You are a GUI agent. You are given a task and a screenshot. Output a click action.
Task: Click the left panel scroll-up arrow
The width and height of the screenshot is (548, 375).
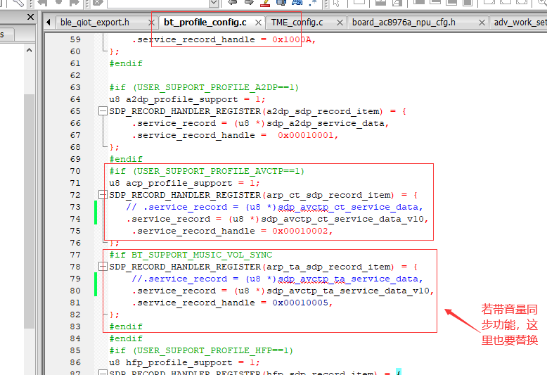(x=29, y=50)
